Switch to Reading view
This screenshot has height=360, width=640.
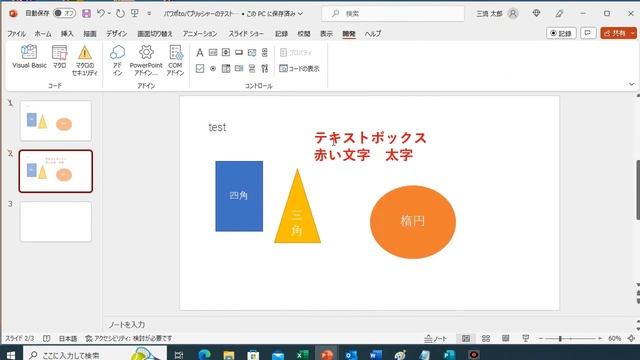(x=505, y=338)
